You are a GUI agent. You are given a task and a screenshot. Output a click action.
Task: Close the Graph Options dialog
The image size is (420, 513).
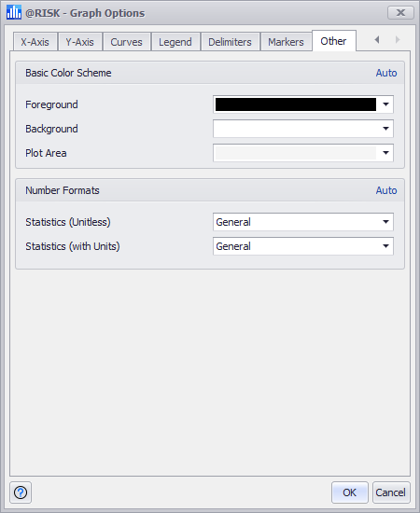click(x=400, y=13)
